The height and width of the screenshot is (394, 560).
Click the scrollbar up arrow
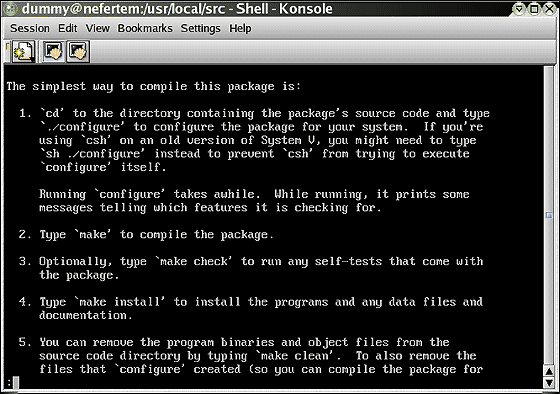coord(549,371)
